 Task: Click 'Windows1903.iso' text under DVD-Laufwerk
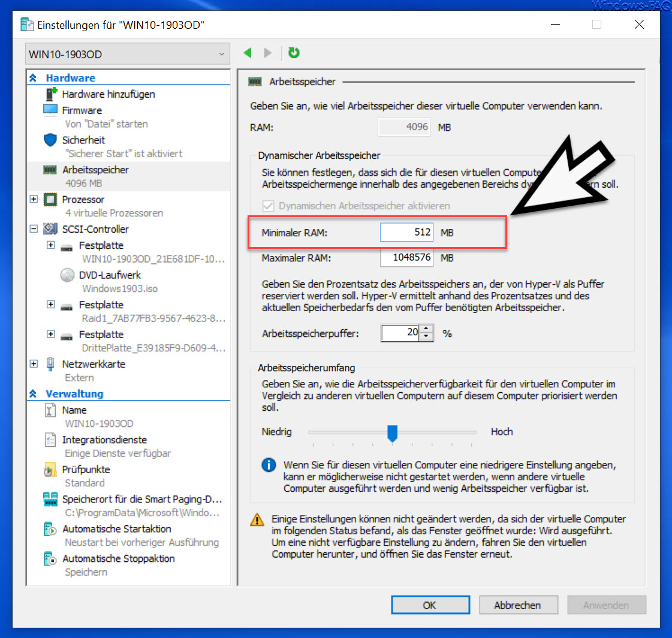pyautogui.click(x=119, y=288)
